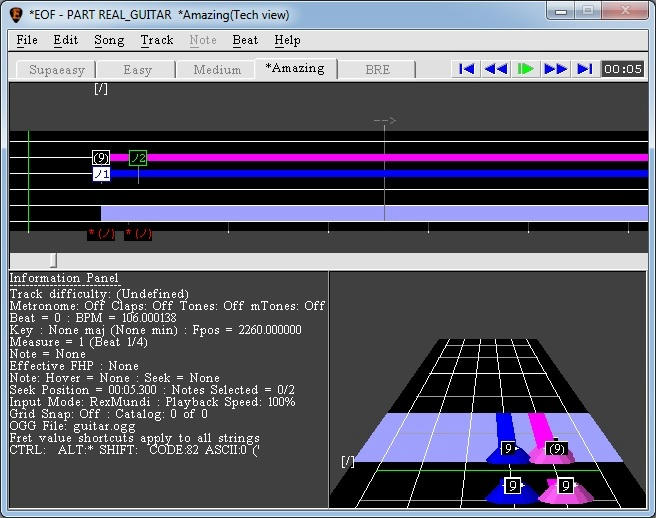Open the File menu
Screen dimensions: 656x518
pyautogui.click(x=27, y=40)
